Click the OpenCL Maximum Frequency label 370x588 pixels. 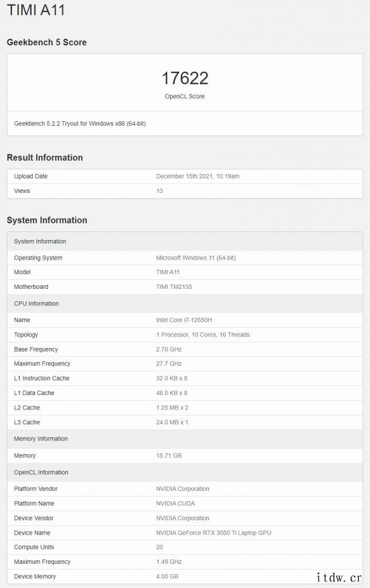42,562
